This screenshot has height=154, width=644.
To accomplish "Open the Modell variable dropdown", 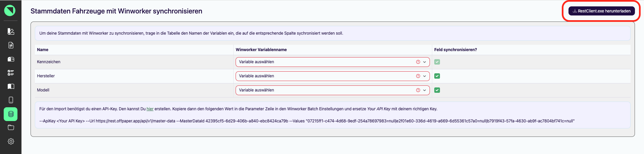I will (x=333, y=90).
